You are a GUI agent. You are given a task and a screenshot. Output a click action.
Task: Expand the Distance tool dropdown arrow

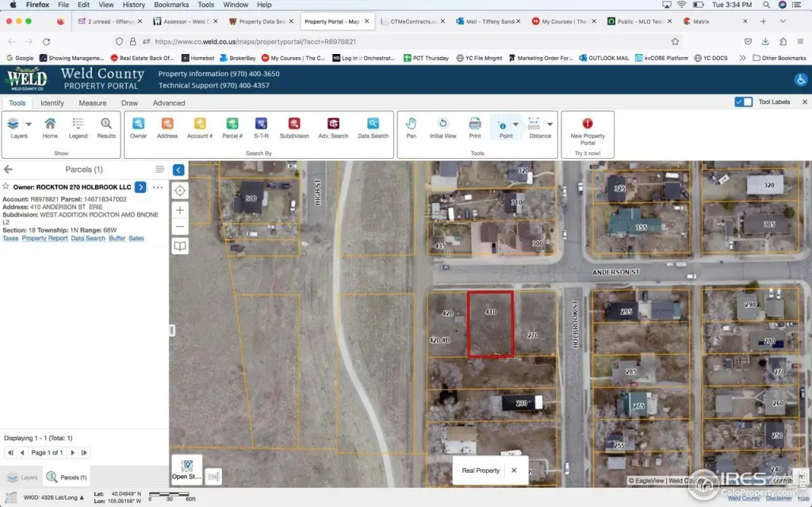pos(550,125)
